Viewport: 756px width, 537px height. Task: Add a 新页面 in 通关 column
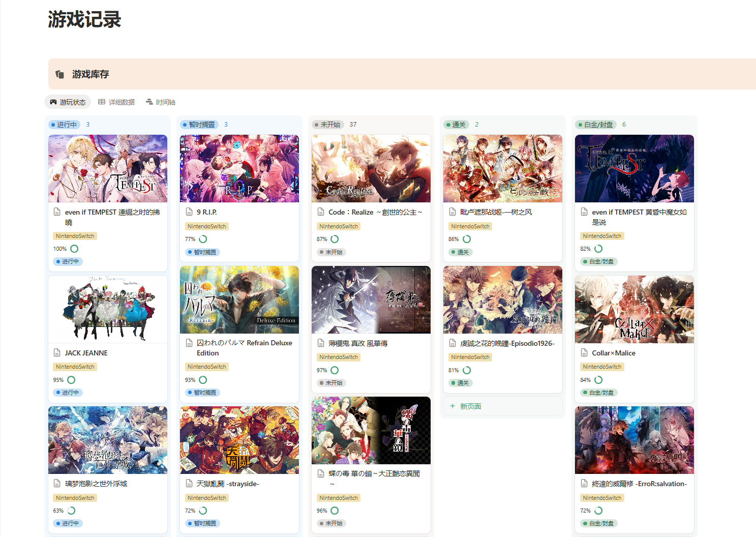tap(503, 406)
